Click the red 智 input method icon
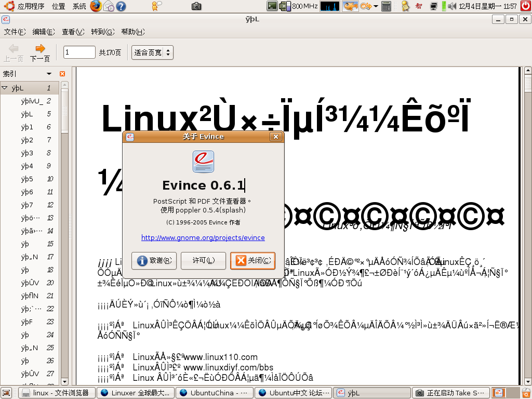 (x=419, y=6)
